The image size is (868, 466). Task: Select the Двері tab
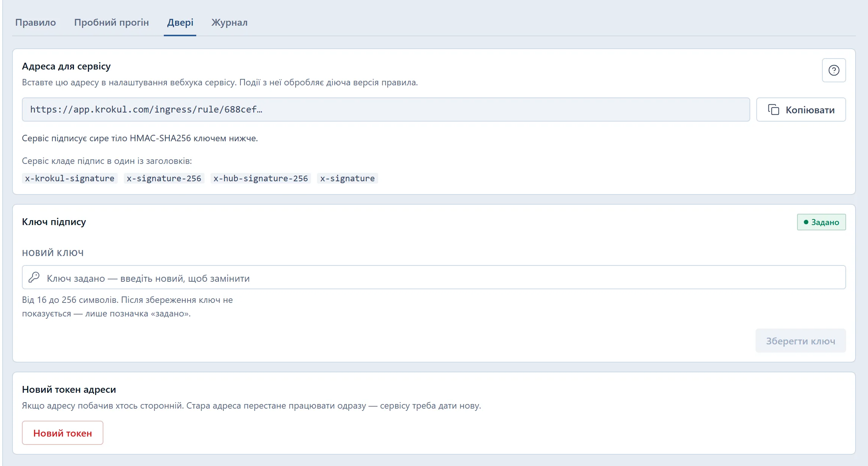pyautogui.click(x=180, y=23)
